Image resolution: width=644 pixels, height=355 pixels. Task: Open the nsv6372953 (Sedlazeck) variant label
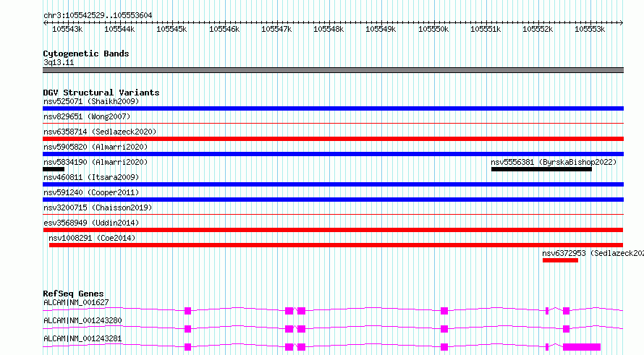pyautogui.click(x=593, y=253)
